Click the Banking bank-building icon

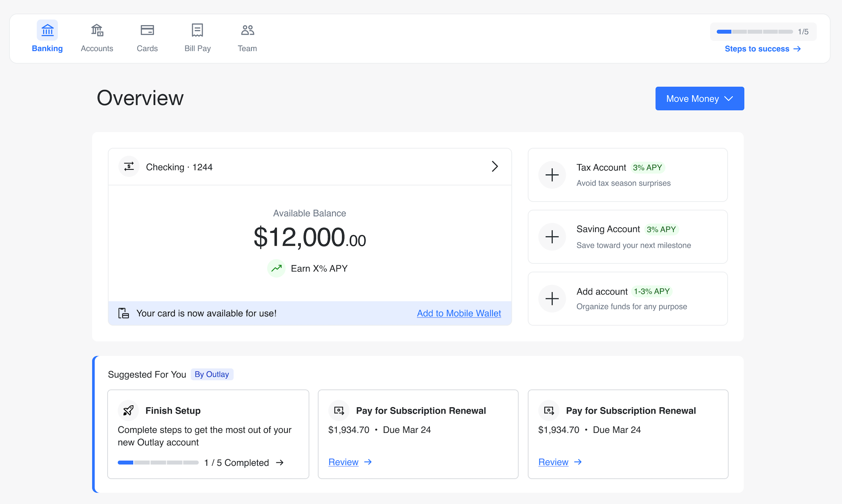(x=47, y=30)
